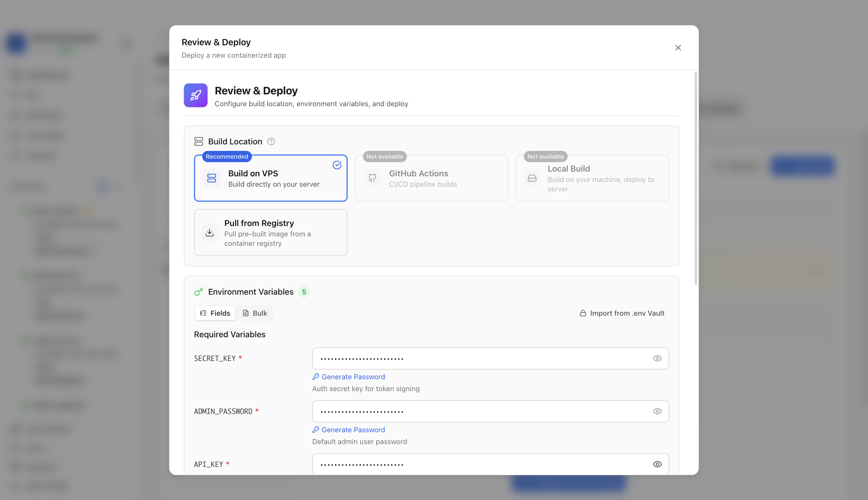Select the Pull from Registry option
Image resolution: width=868 pixels, height=500 pixels.
point(271,233)
